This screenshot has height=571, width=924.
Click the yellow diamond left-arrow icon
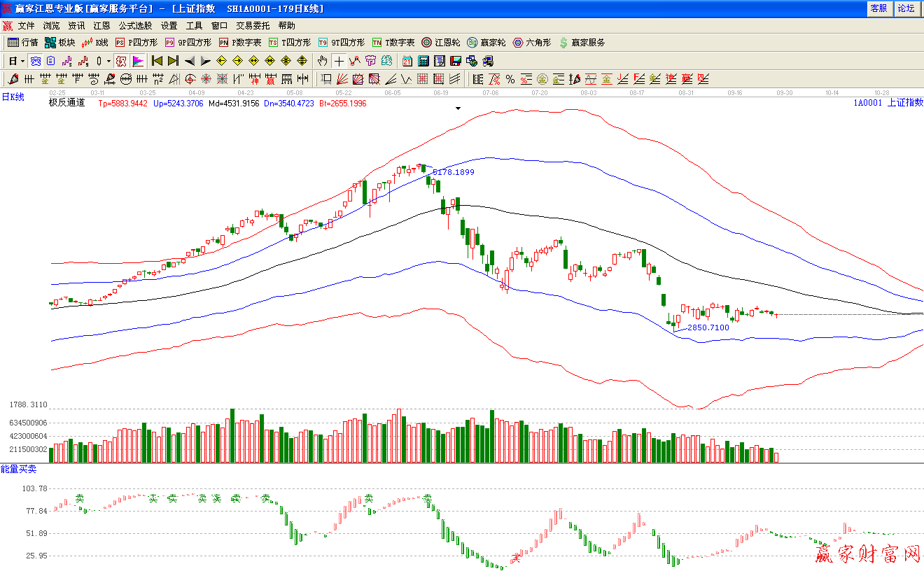pos(221,61)
